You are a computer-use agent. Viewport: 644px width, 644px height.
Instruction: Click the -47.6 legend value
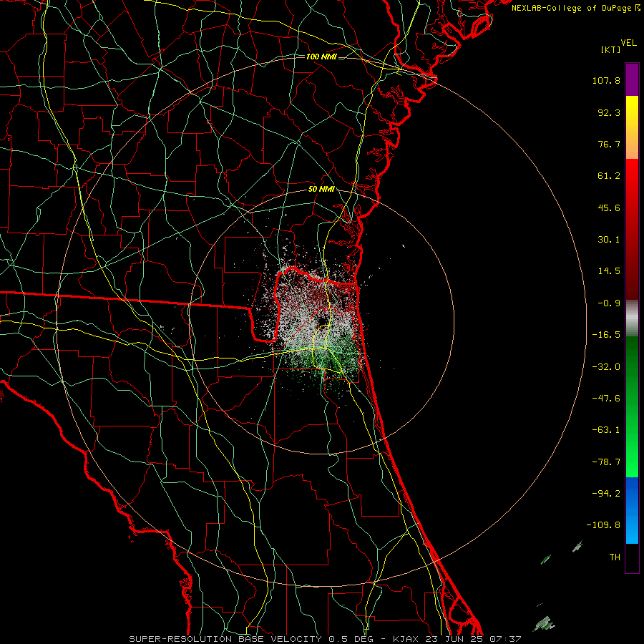[x=606, y=399]
